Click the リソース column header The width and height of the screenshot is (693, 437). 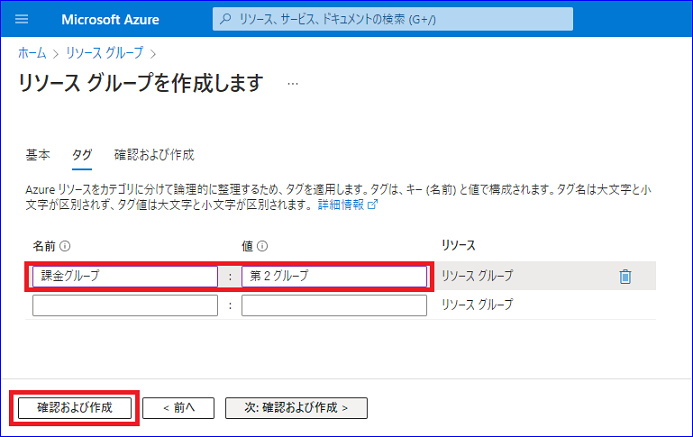(x=458, y=245)
